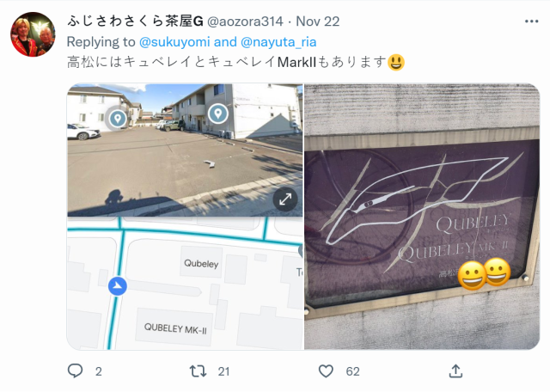The width and height of the screenshot is (550, 392).
Task: Open the @nayuta_ria mention link
Action: point(278,42)
